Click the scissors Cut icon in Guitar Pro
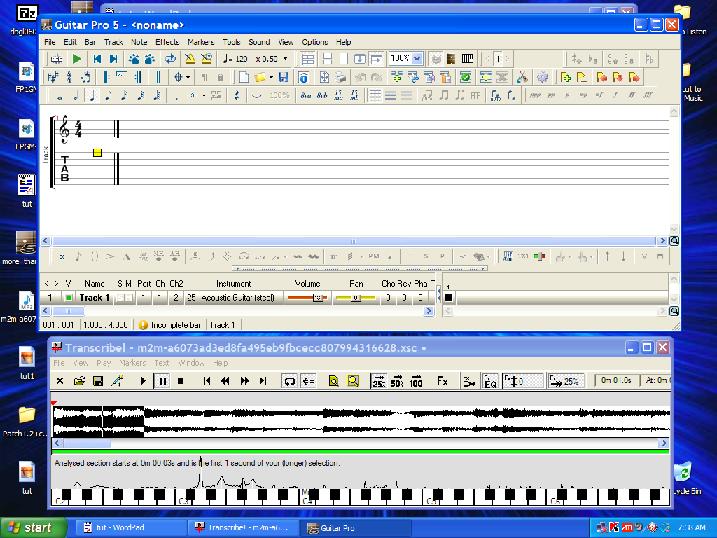 [x=522, y=77]
